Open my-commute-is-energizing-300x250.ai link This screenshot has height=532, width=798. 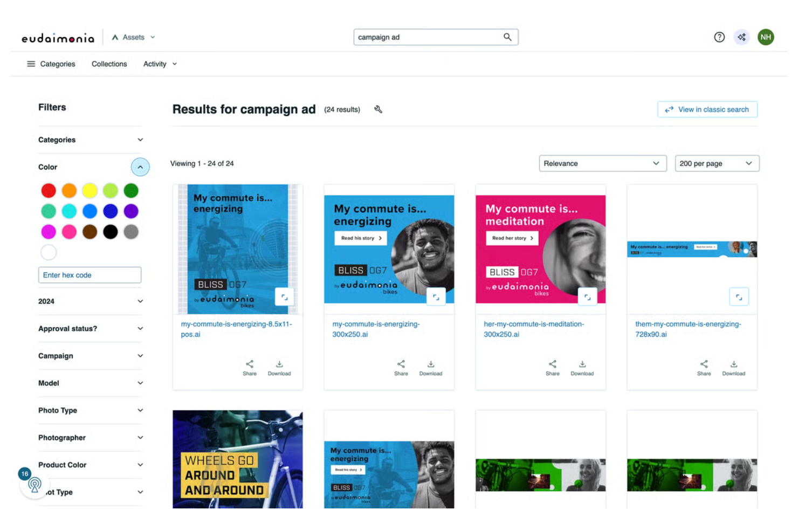pos(376,329)
